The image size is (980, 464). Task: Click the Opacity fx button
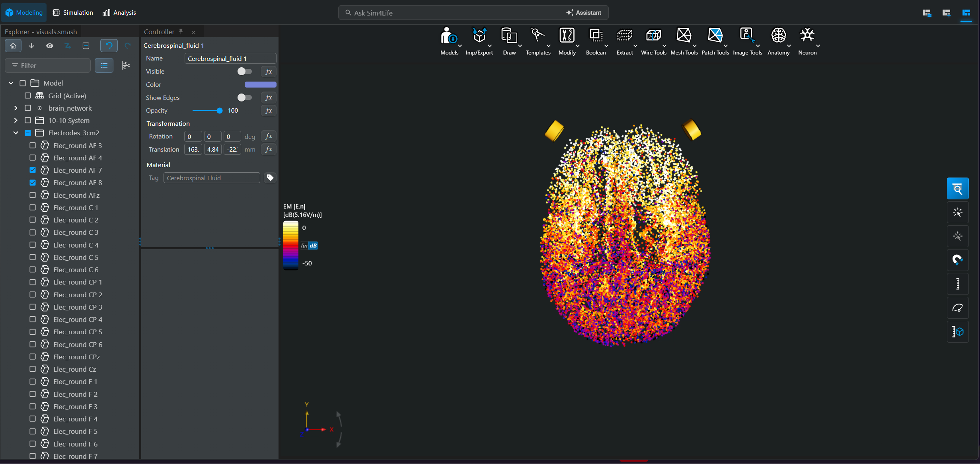pos(269,111)
